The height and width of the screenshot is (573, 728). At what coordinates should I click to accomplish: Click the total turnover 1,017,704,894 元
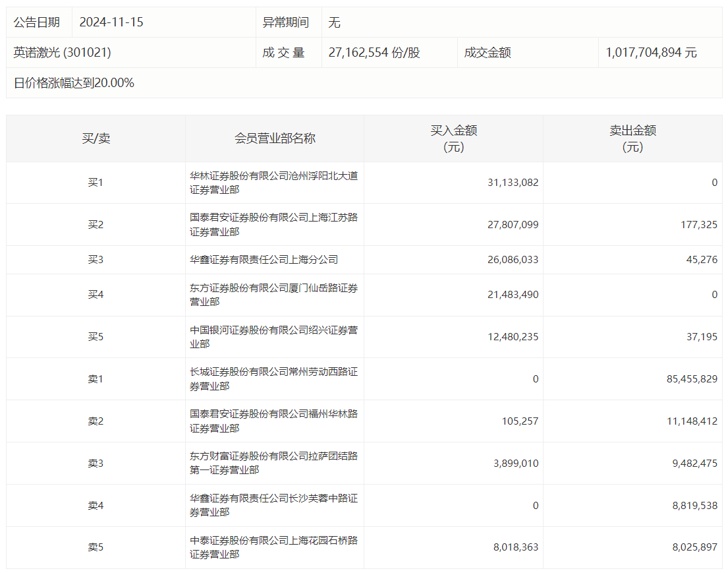[x=651, y=52]
